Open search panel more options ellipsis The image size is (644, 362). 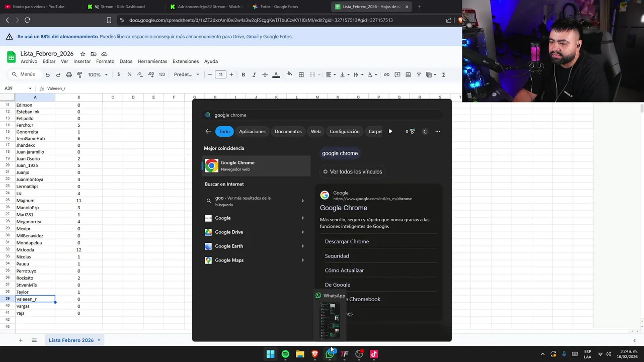437,131
